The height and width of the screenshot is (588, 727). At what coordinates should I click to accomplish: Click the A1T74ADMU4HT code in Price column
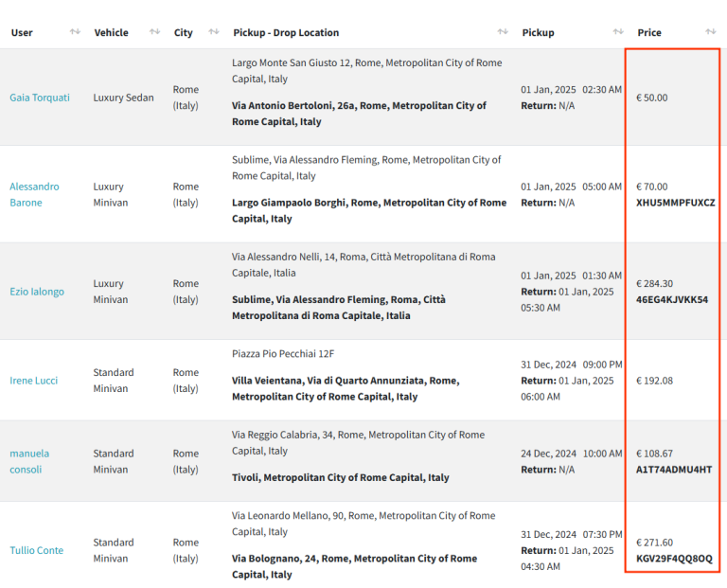(x=673, y=470)
